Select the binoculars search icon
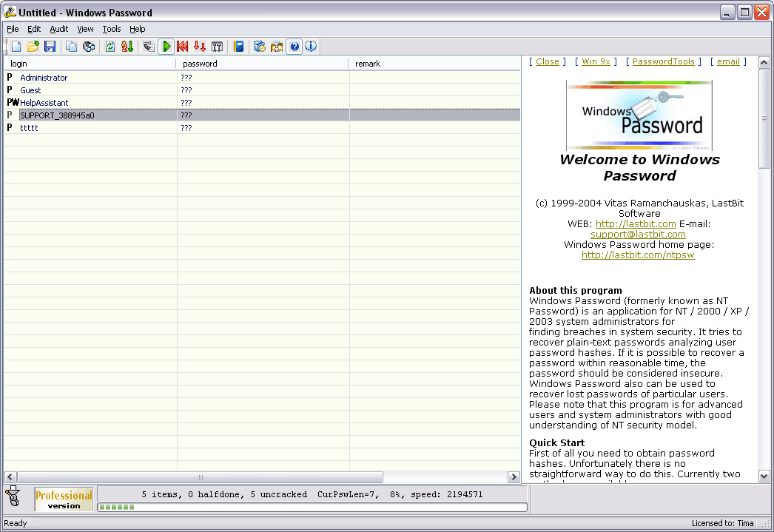The width and height of the screenshot is (774, 532). [88, 46]
